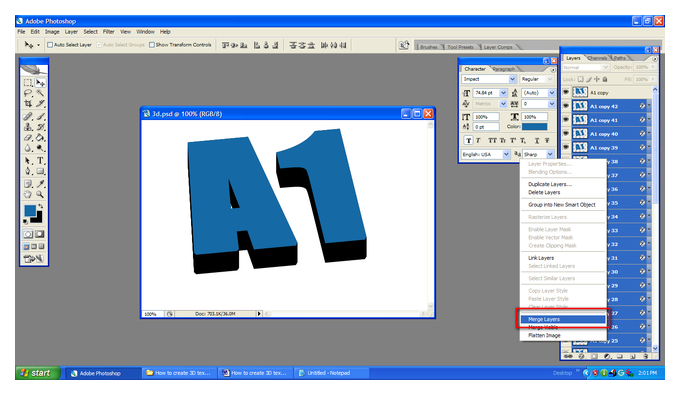Viewport: 680px width, 395px height.
Task: Open the Filter menu
Action: point(108,32)
